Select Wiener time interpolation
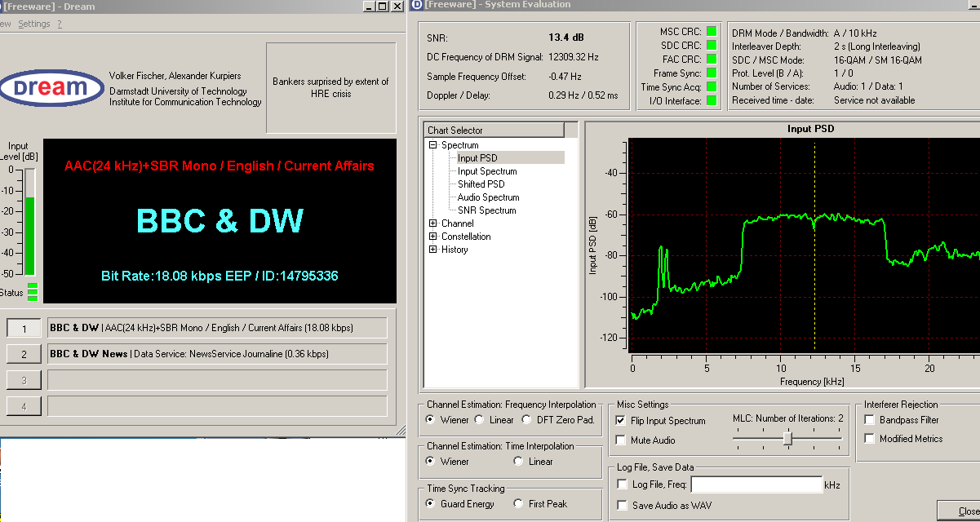This screenshot has height=522, width=980. [x=430, y=462]
